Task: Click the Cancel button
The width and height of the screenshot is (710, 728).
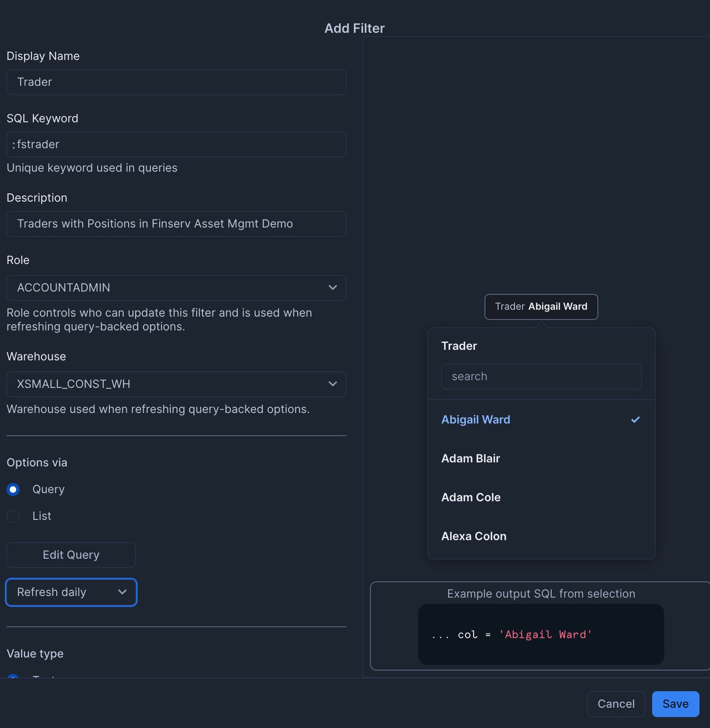Action: [616, 704]
